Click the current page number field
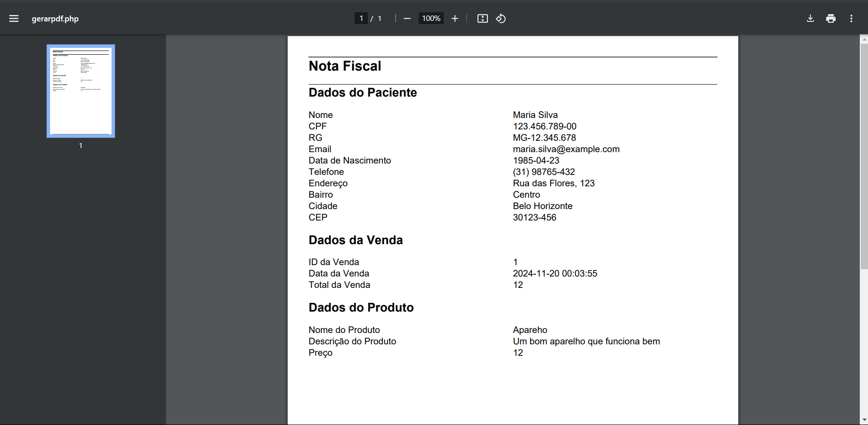Viewport: 868px width, 425px height. [x=361, y=19]
